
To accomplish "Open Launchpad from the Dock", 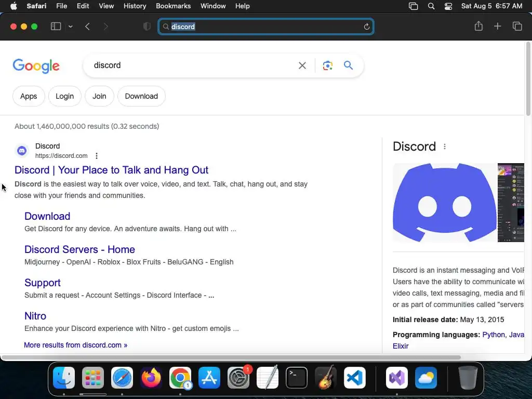I will (x=93, y=378).
